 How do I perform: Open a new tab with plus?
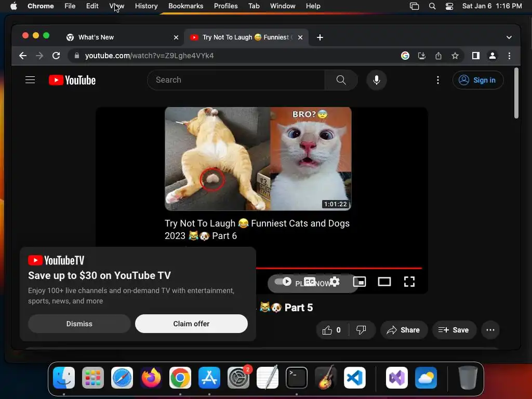pos(320,37)
